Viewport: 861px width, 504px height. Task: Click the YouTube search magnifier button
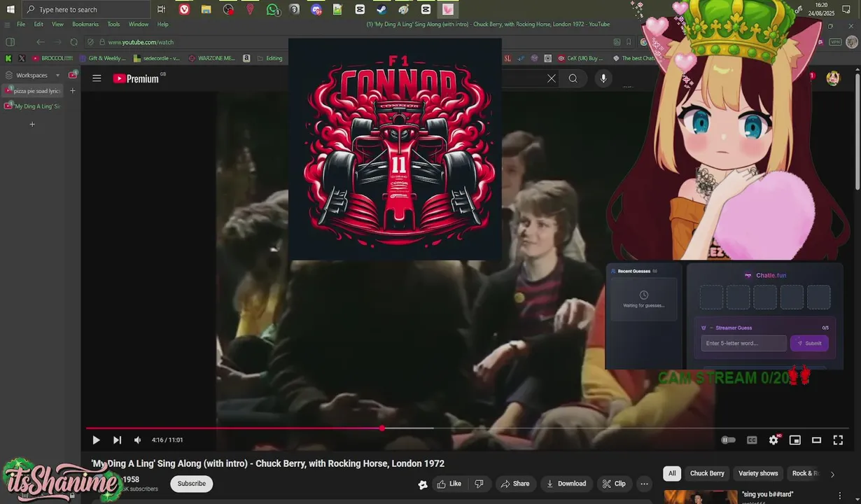click(573, 78)
